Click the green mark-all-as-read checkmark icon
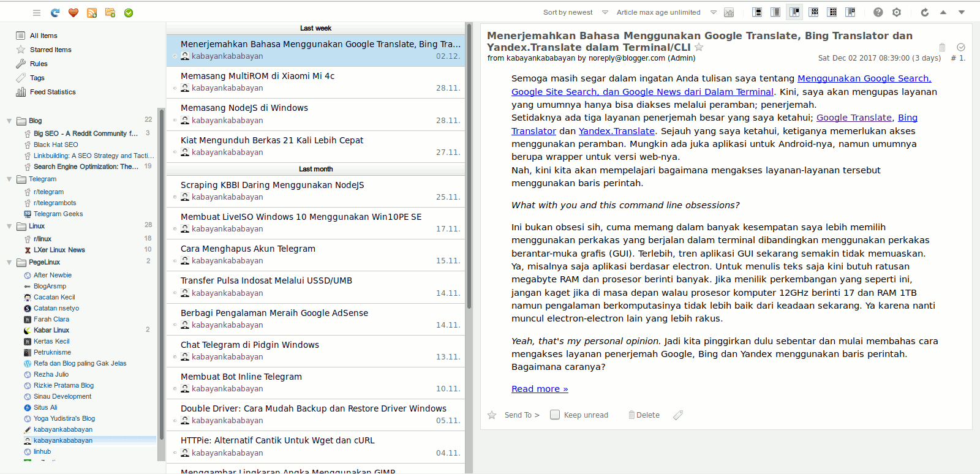Screen dimensions: 980x474 pyautogui.click(x=129, y=13)
